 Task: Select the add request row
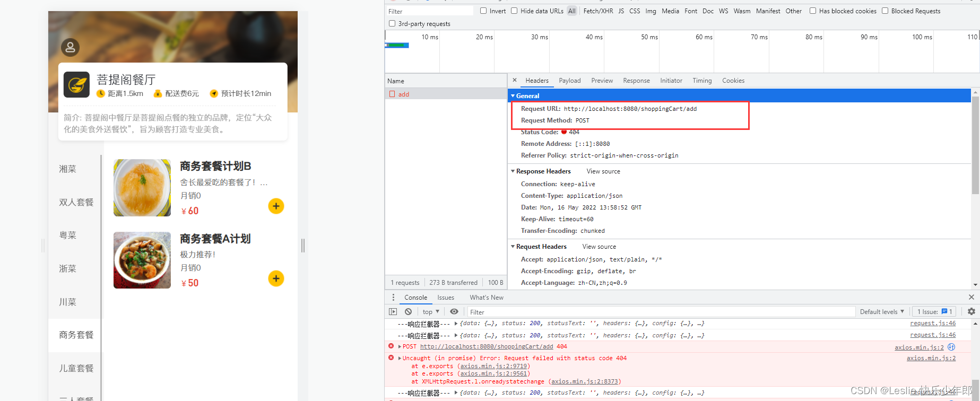[x=446, y=94]
